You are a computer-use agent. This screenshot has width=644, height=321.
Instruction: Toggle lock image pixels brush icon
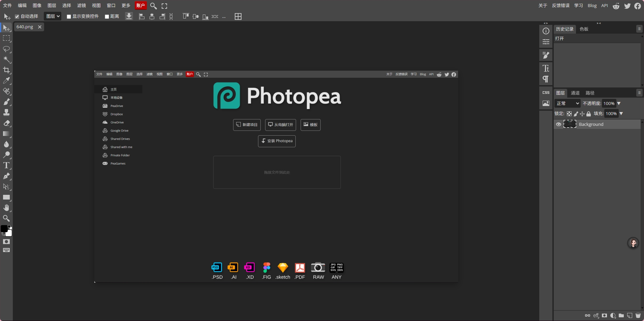[576, 114]
